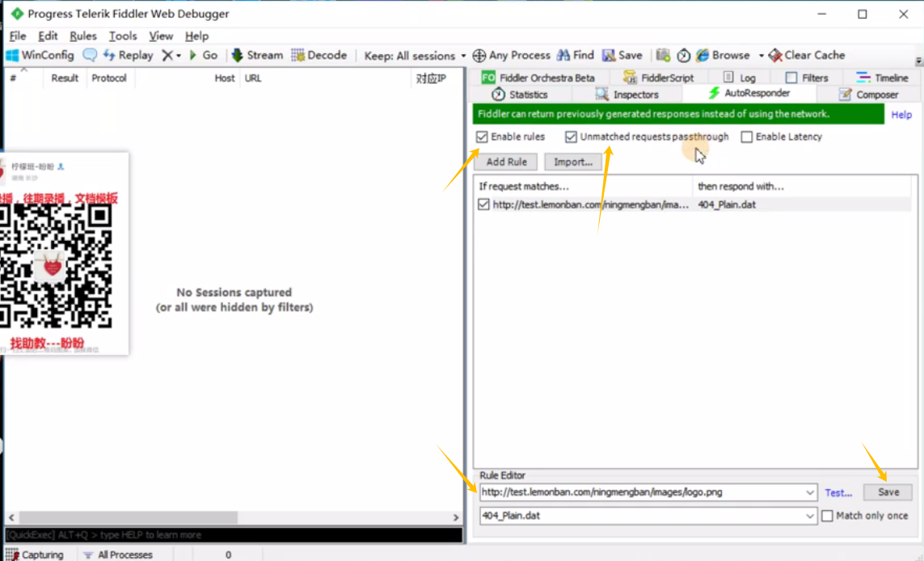924x561 pixels.
Task: Open the Help menu
Action: pos(196,36)
